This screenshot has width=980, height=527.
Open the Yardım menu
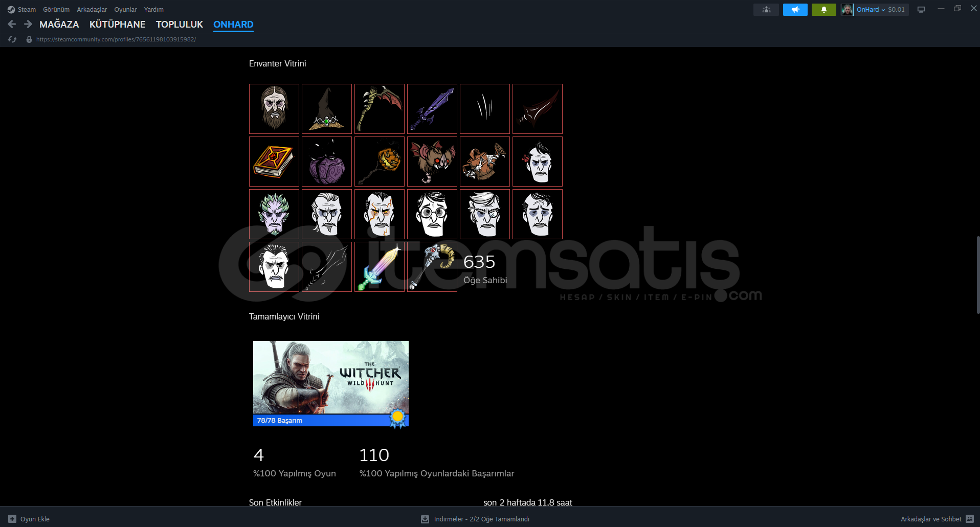click(154, 10)
